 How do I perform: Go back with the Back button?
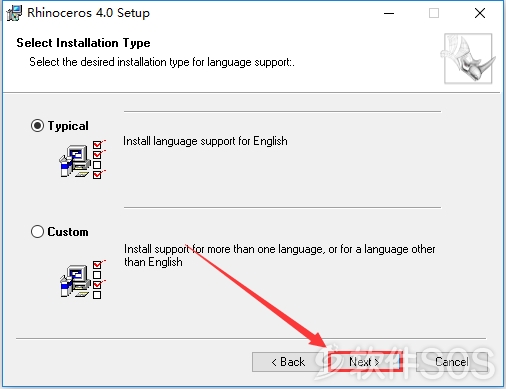click(288, 362)
